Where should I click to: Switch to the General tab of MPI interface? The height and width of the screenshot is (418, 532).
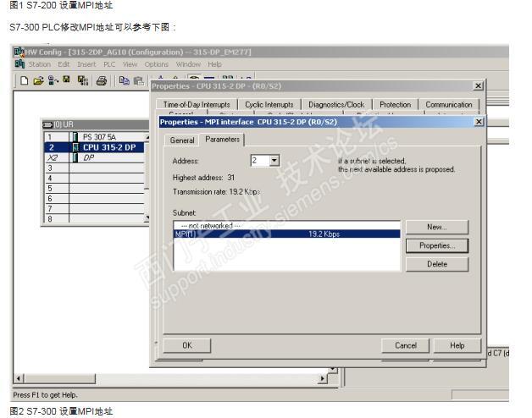coord(182,140)
